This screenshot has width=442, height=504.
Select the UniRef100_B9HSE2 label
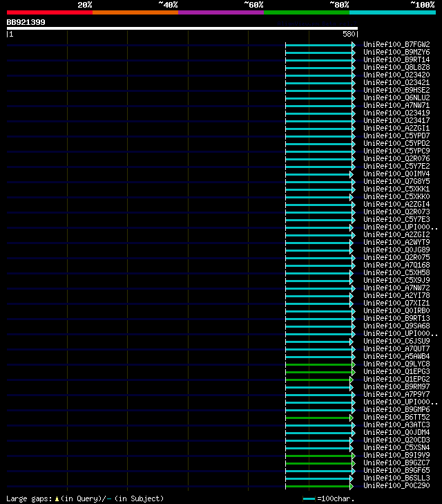396,90
